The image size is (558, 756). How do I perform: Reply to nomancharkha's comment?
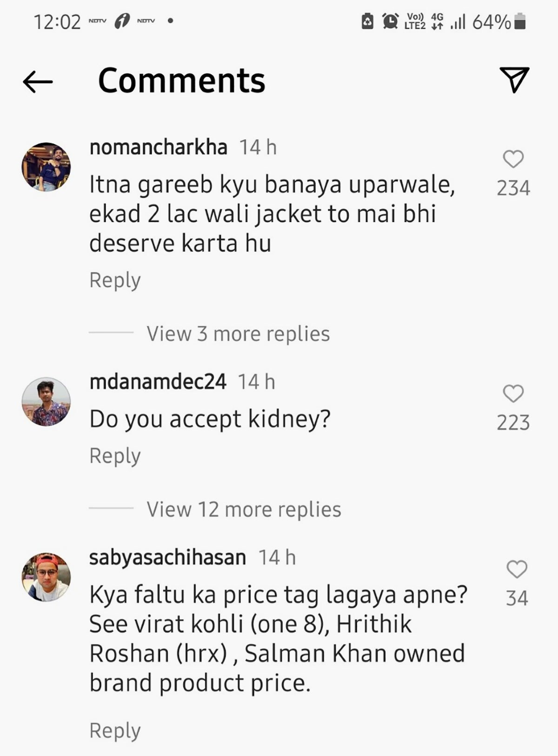(x=115, y=280)
